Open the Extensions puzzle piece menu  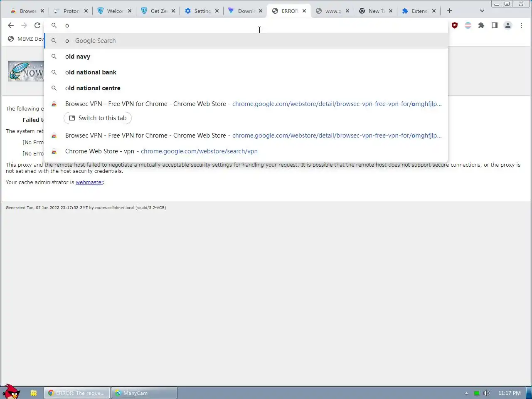(481, 25)
